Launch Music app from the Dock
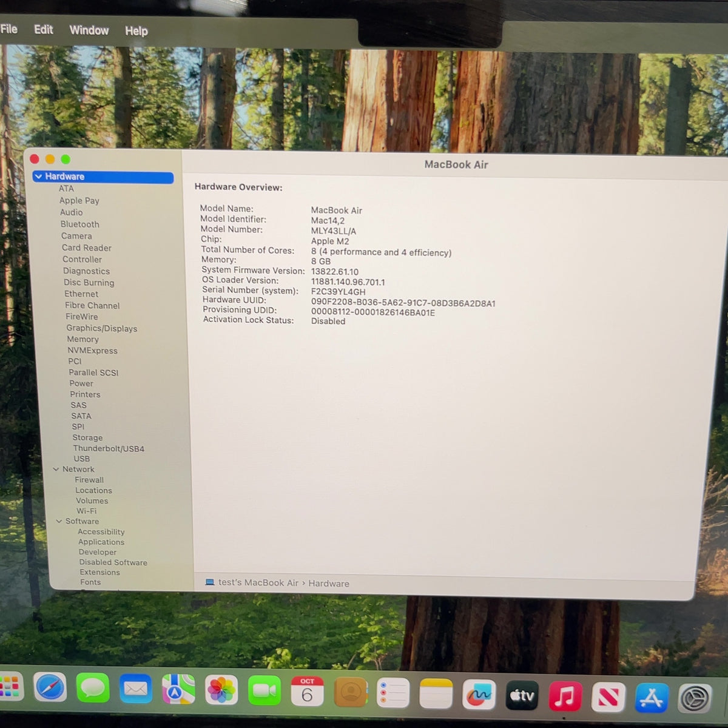728x728 pixels. tap(565, 696)
